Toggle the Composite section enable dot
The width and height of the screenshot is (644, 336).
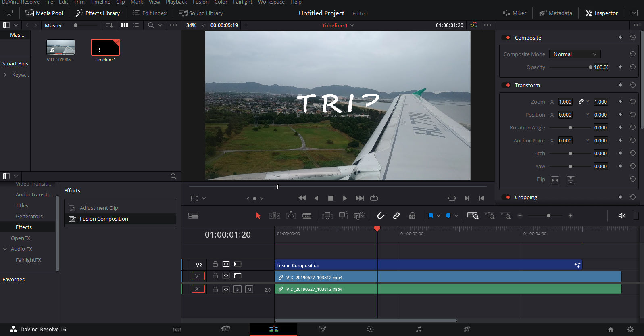coord(506,38)
